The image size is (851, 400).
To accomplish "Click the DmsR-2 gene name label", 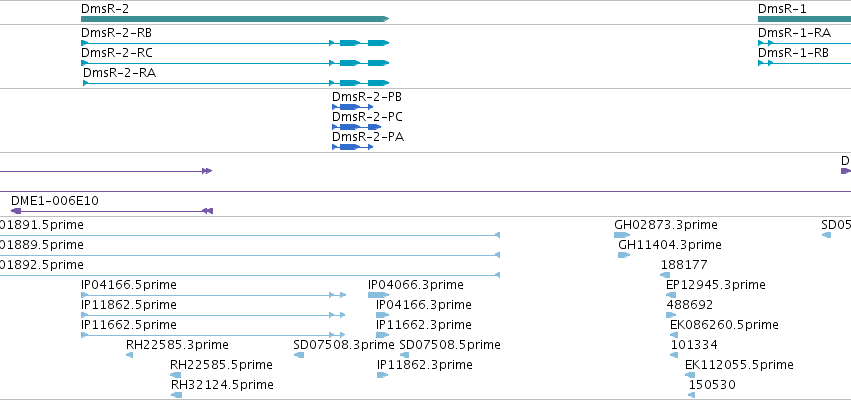I will pos(105,9).
